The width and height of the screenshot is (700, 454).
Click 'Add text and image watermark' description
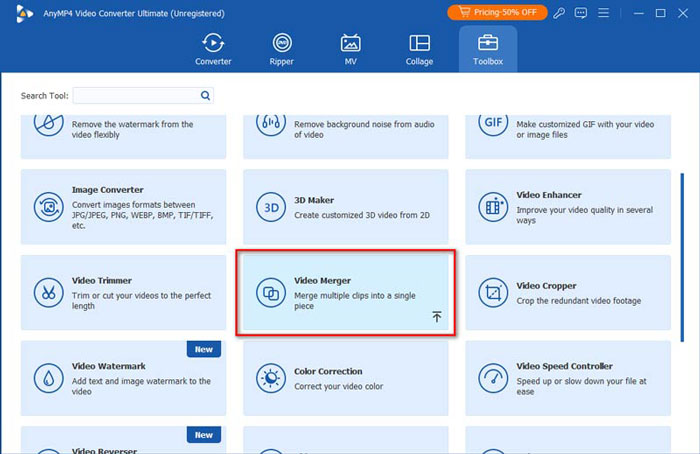pos(141,386)
